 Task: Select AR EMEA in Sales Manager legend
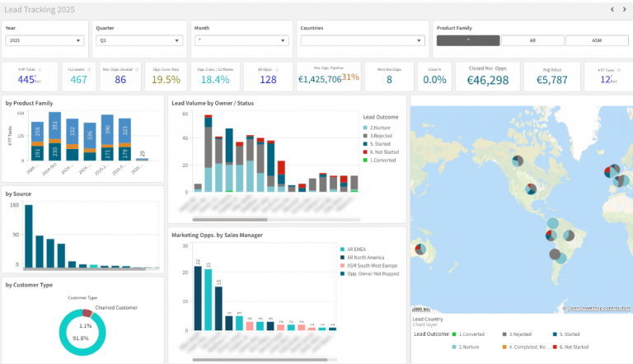(354, 250)
